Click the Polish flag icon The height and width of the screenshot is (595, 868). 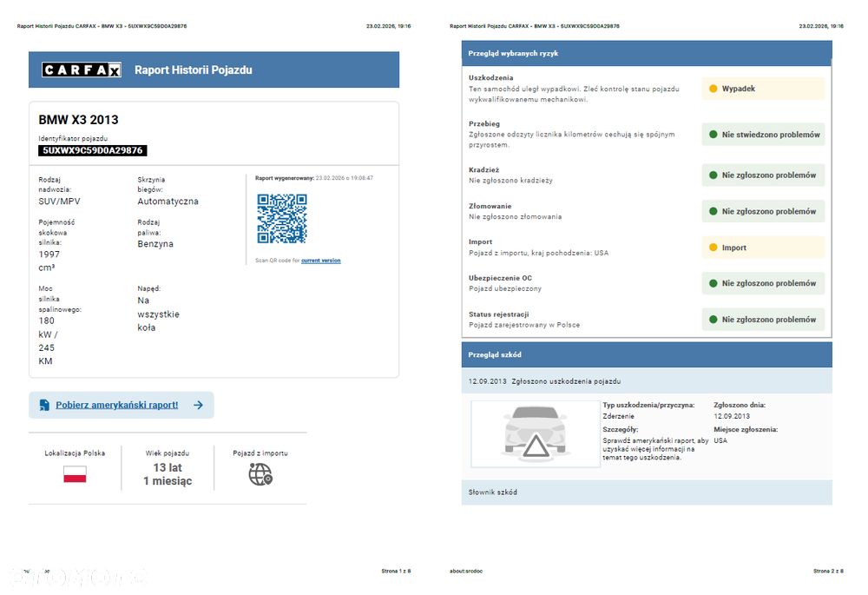75,474
